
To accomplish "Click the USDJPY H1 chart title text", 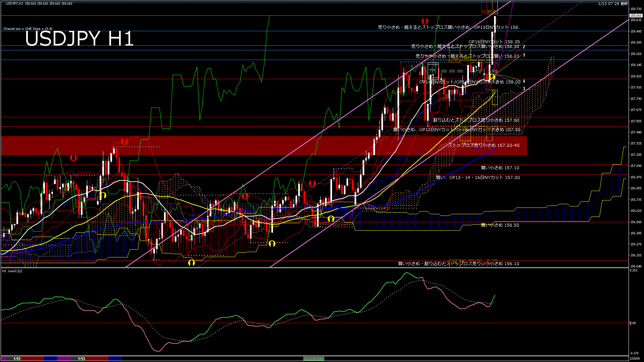I will click(79, 39).
